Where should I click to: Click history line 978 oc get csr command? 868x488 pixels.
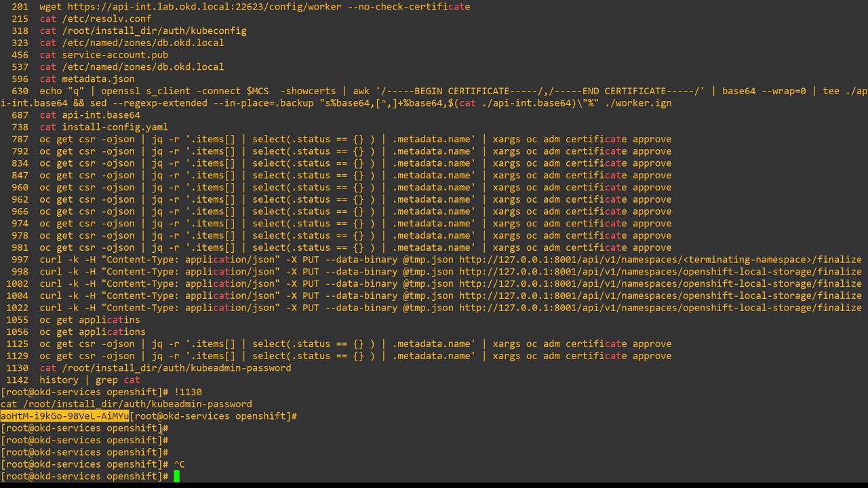tap(355, 236)
